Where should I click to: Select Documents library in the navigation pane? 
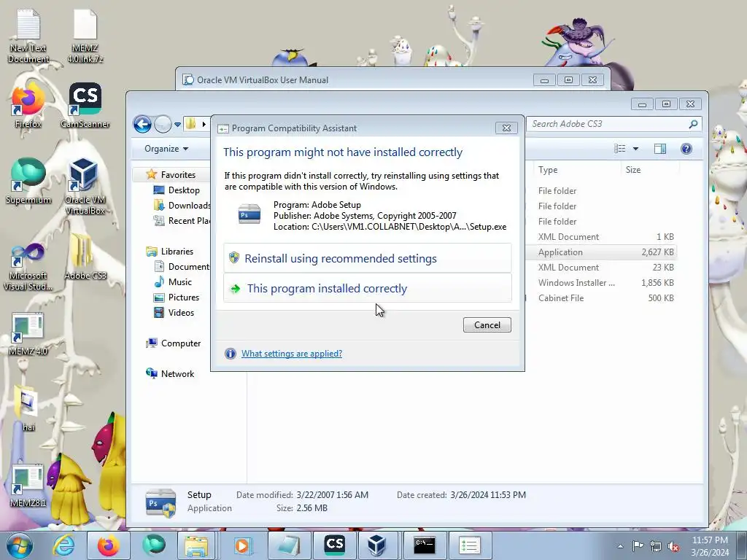point(182,267)
